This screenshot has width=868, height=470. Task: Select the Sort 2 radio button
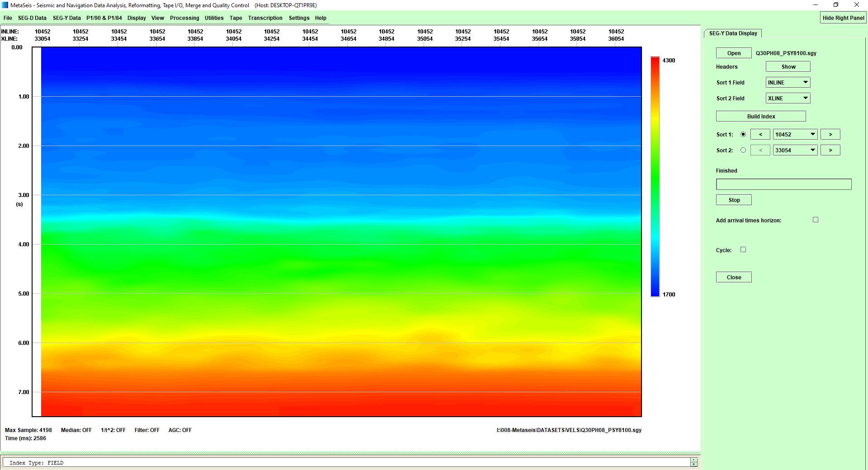pos(743,150)
